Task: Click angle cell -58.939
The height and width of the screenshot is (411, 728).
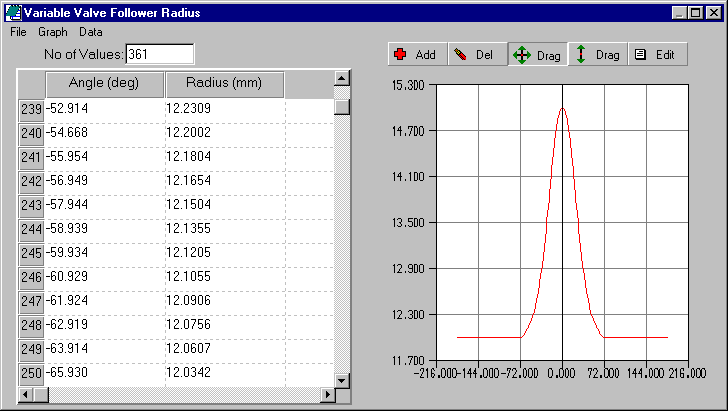Action: click(105, 230)
